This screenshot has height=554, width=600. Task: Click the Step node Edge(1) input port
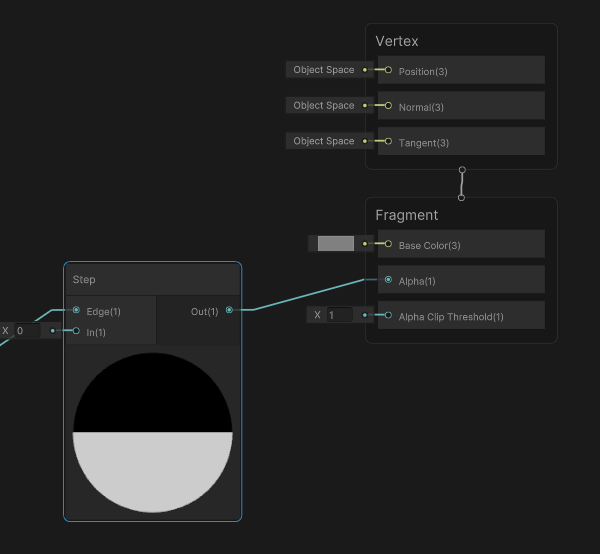(76, 311)
